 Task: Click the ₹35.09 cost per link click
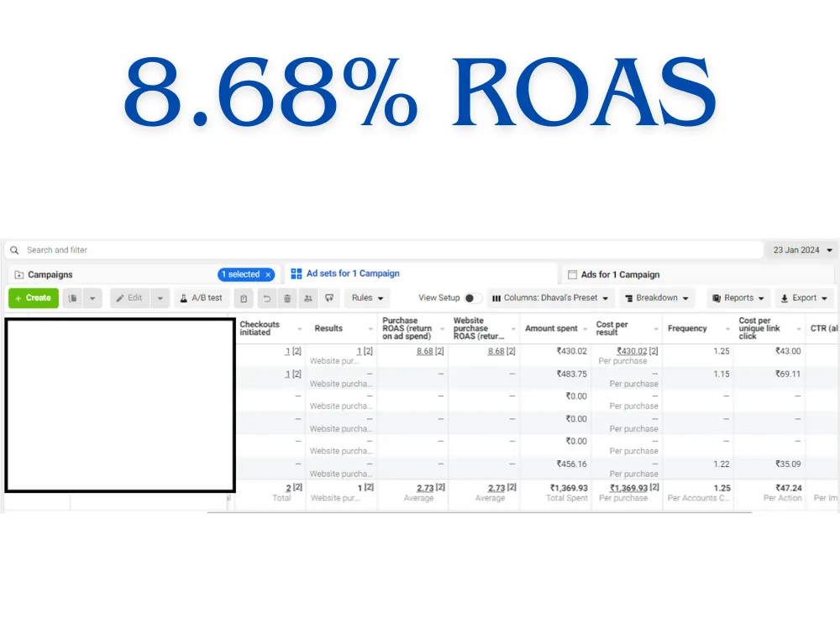tap(788, 464)
